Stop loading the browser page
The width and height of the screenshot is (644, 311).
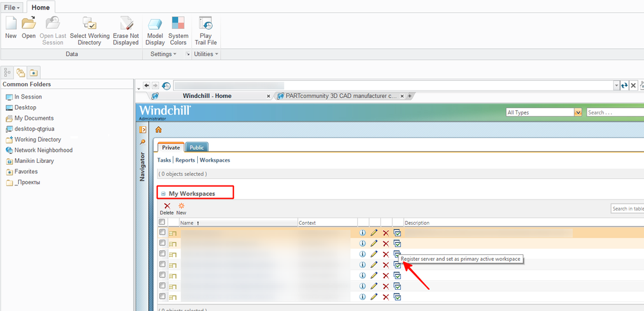[633, 86]
